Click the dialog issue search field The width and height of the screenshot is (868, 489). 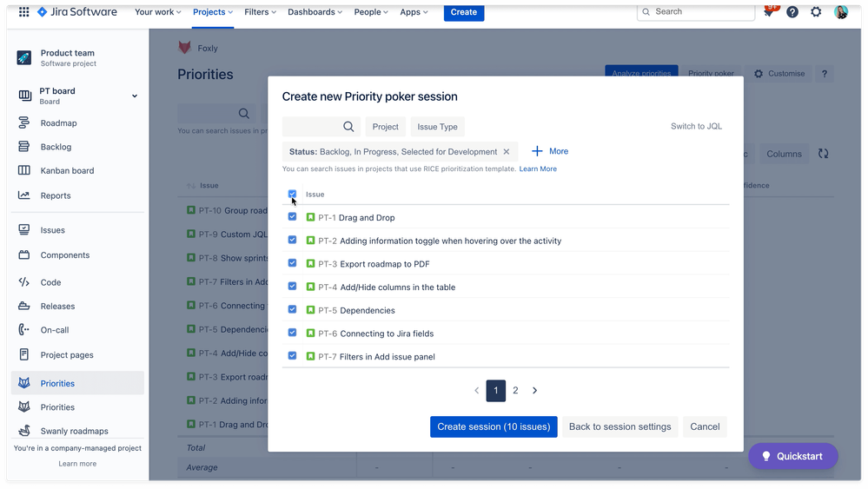pyautogui.click(x=321, y=127)
